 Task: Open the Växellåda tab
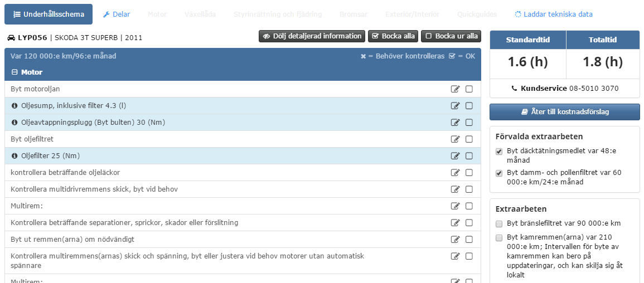pyautogui.click(x=200, y=14)
